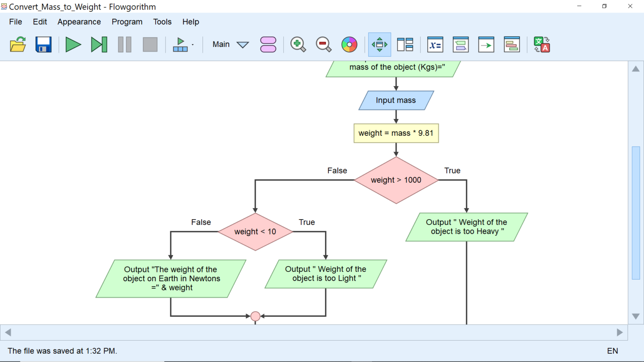This screenshot has width=644, height=362.
Task: Change language with the translate icon
Action: coord(542,44)
